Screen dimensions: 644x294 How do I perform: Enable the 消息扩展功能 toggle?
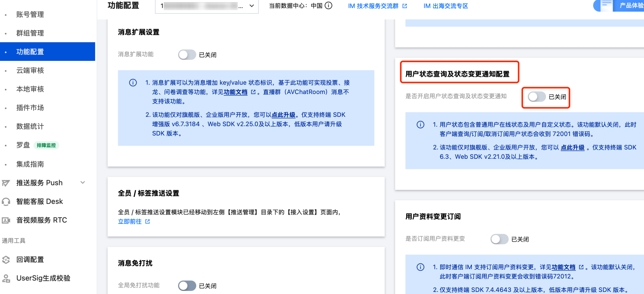(x=187, y=55)
